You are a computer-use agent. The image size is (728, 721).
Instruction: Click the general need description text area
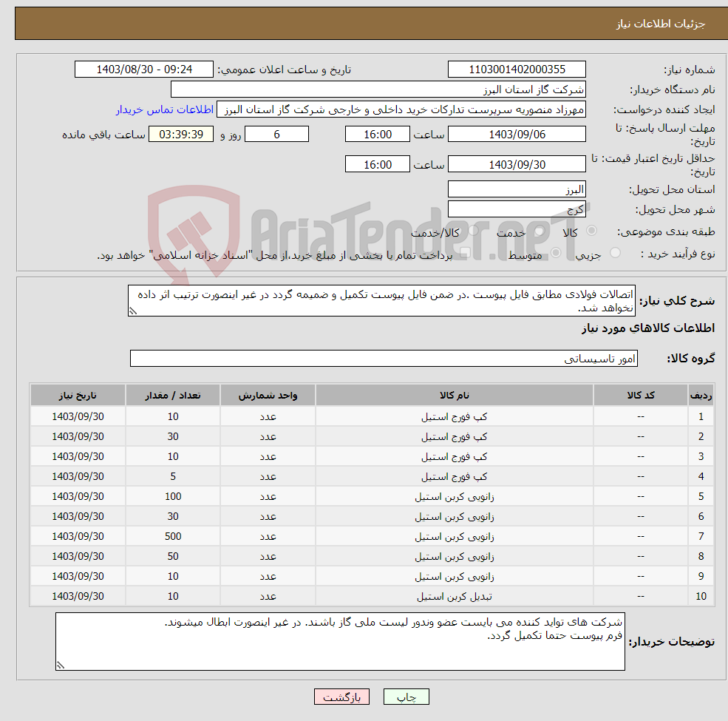(x=381, y=300)
